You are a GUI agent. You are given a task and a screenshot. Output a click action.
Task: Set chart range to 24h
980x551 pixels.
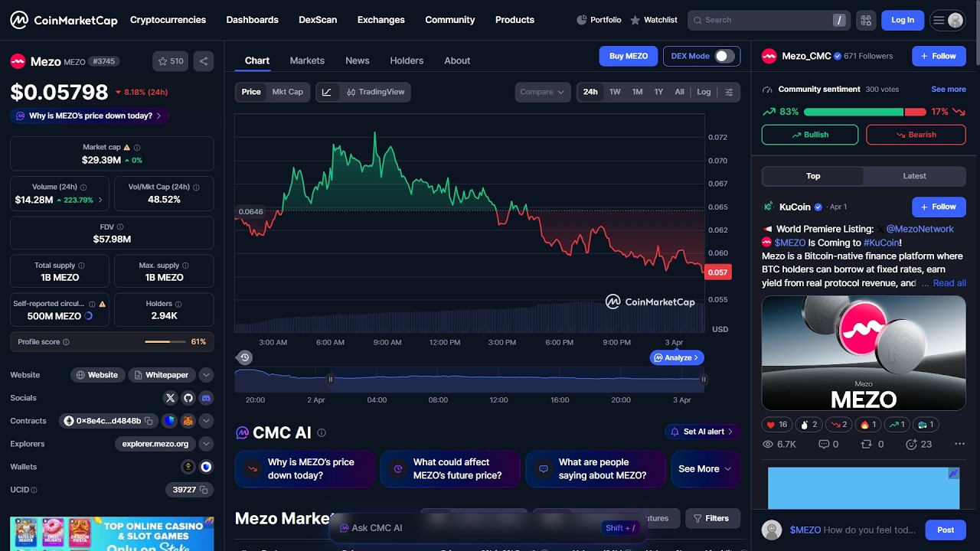pyautogui.click(x=590, y=92)
